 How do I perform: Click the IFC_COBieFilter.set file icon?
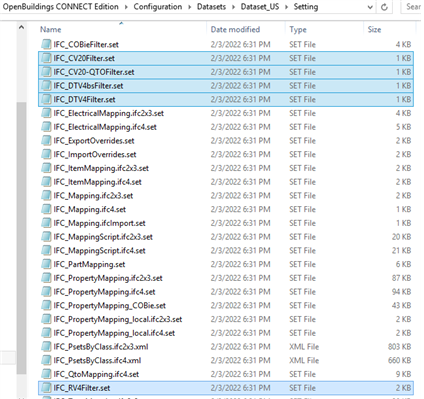click(46, 44)
